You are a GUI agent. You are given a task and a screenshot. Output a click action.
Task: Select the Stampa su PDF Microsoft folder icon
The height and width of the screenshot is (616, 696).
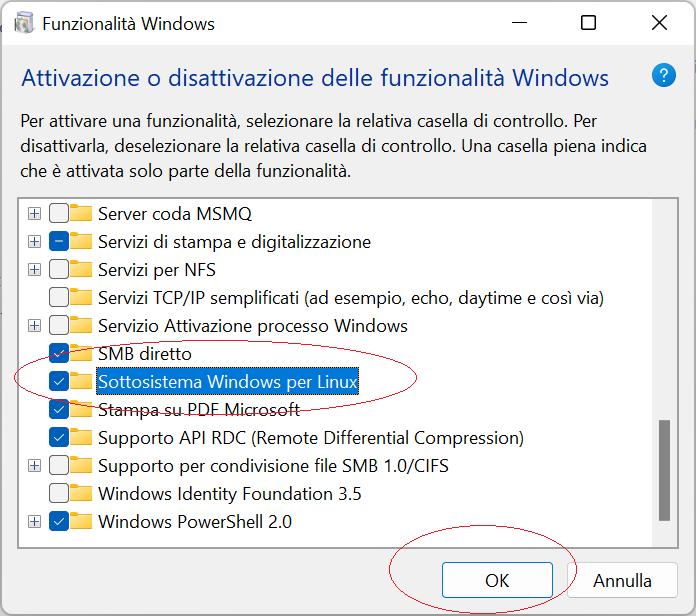[81, 409]
